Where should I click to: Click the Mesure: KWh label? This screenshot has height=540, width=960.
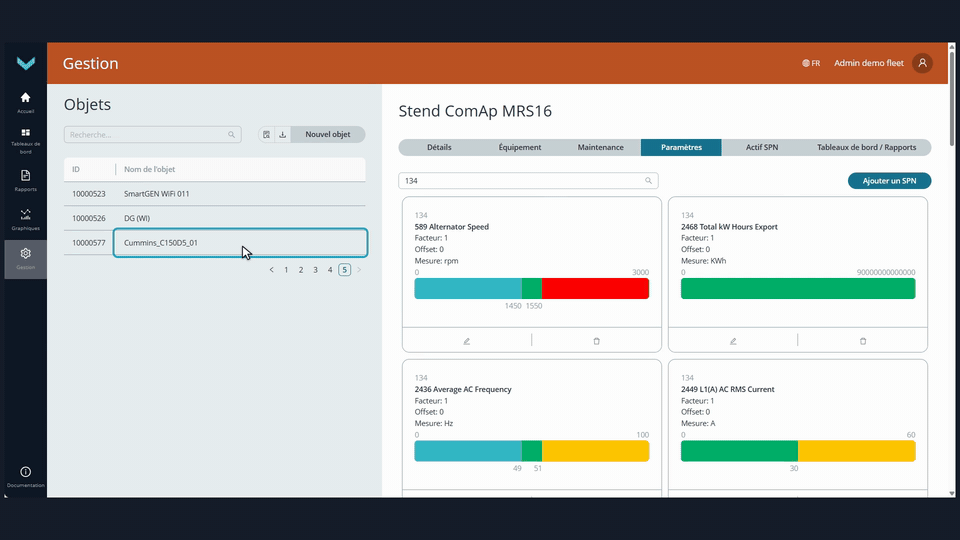pyautogui.click(x=703, y=261)
